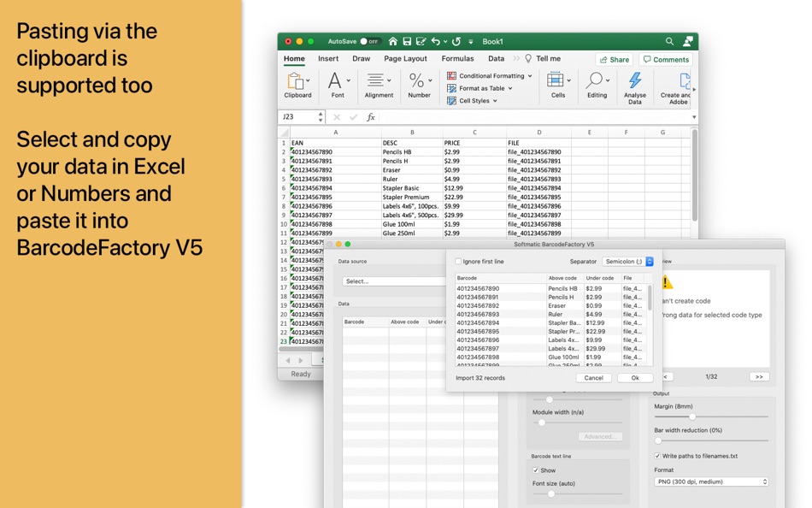Screen dimensions: 812x508
Task: Open the Insert ribbon tab
Action: coord(328,58)
